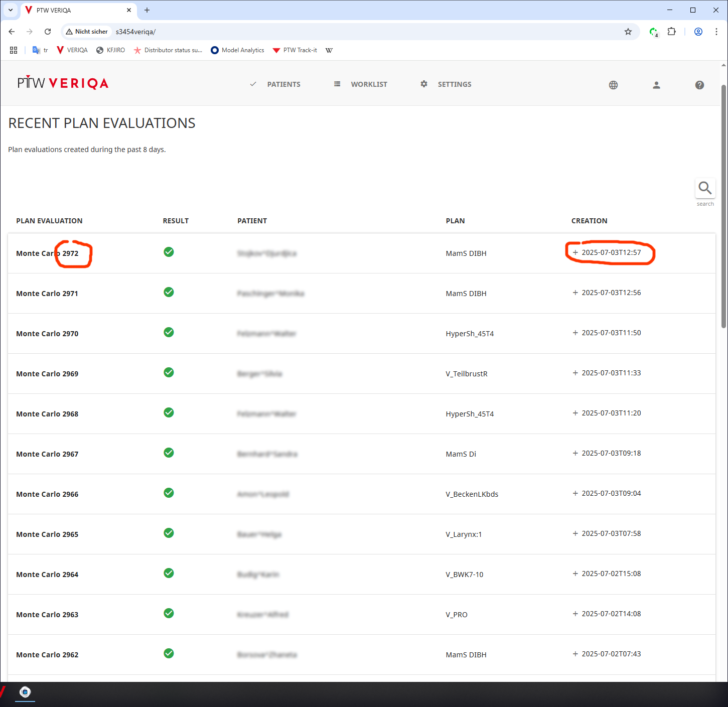Click green result check for Monte Carlo 2969

pyautogui.click(x=169, y=372)
